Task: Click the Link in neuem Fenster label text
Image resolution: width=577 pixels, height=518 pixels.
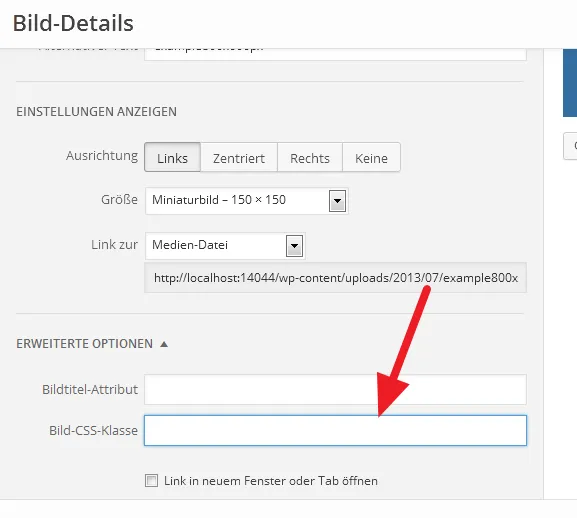Action: click(271, 481)
